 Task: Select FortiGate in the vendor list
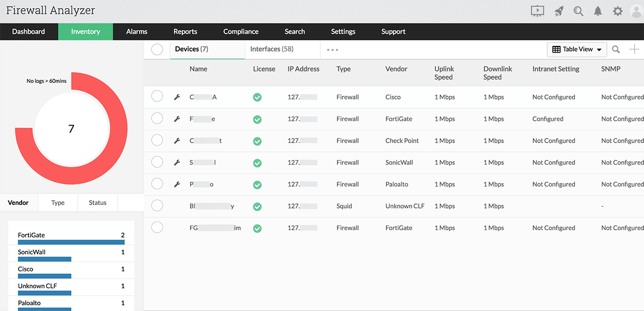tap(32, 235)
